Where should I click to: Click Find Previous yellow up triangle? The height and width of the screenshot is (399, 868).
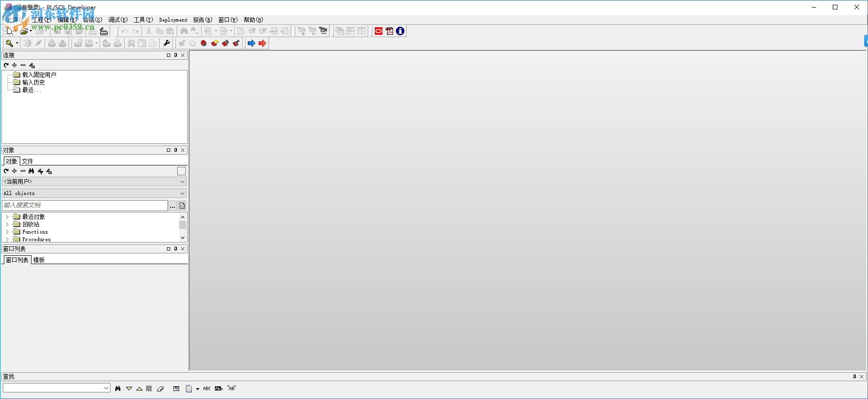[x=139, y=389]
